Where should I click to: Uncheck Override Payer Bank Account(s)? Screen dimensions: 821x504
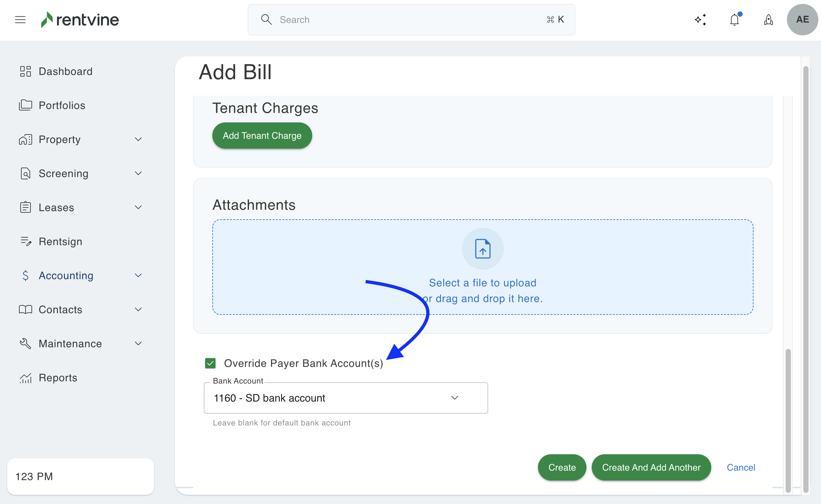click(x=210, y=363)
